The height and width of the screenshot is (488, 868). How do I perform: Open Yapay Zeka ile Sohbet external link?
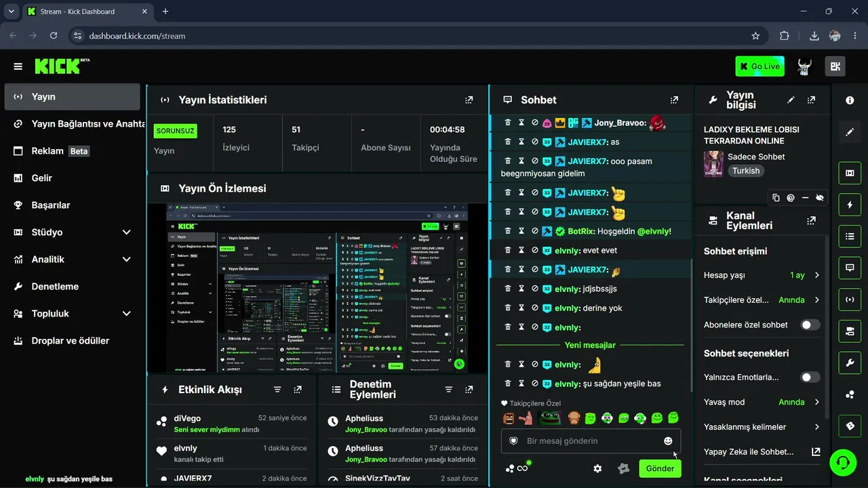coord(816,452)
